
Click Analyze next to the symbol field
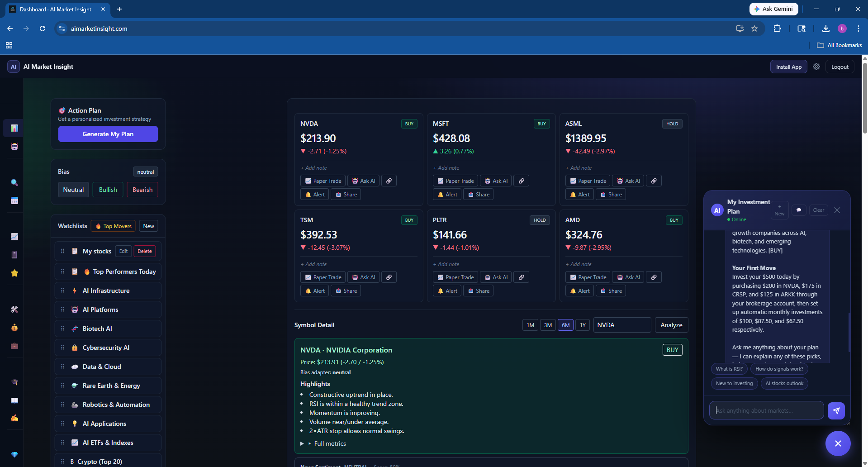tap(671, 325)
